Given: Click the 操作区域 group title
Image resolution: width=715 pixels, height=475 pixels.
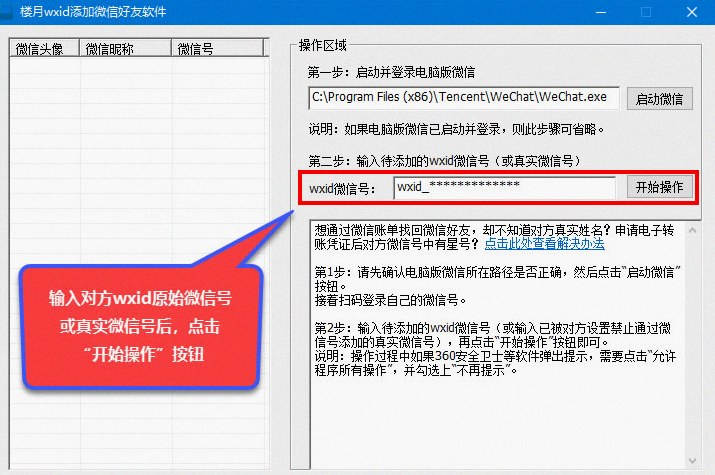Looking at the screenshot, I should tap(322, 46).
